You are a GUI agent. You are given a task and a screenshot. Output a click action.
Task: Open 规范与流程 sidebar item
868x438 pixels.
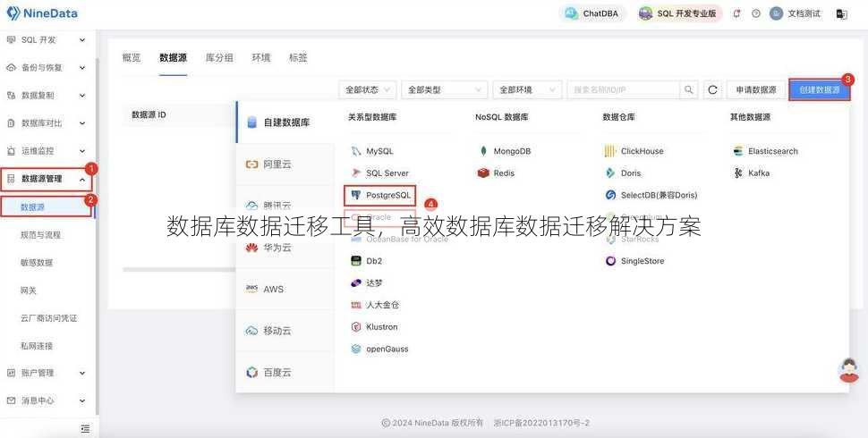point(40,235)
